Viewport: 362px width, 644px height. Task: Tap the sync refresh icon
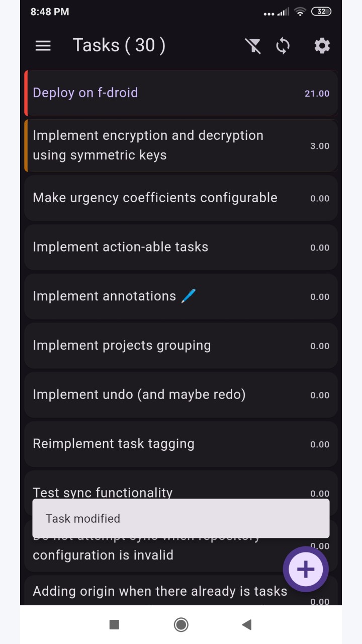pyautogui.click(x=283, y=46)
